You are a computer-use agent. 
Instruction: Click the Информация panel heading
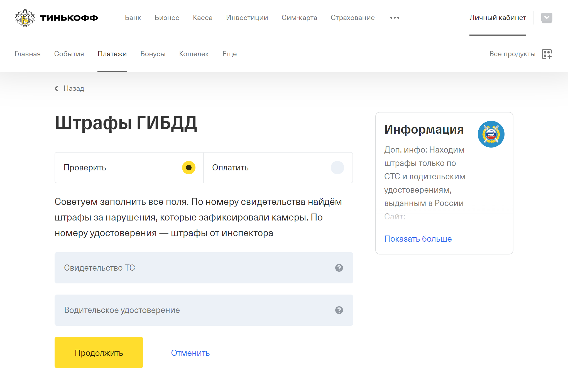click(424, 129)
